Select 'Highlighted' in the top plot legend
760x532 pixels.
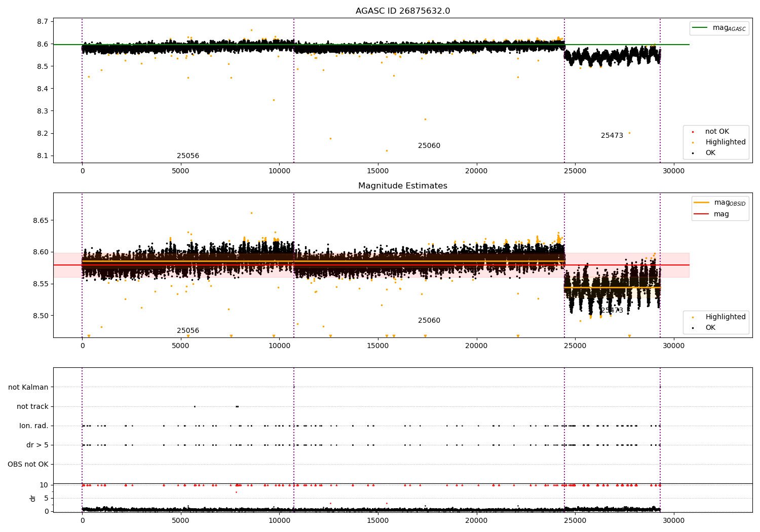[726, 142]
